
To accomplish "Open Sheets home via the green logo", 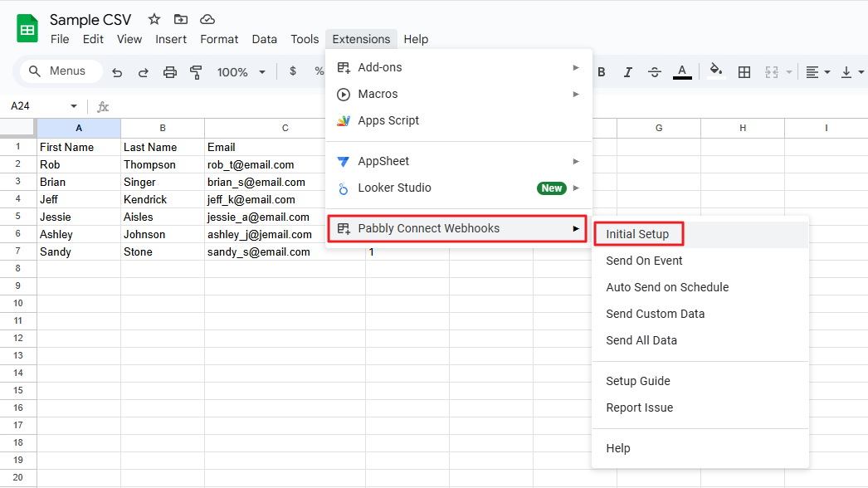I will click(x=27, y=29).
